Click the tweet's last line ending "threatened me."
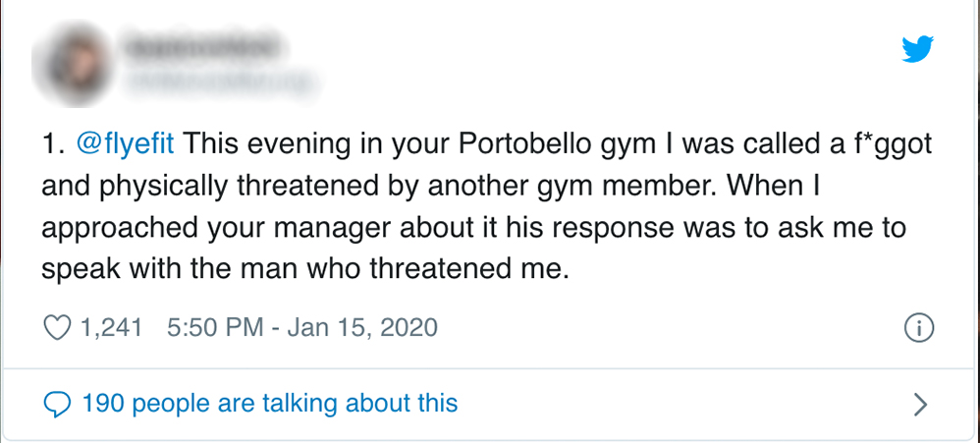The width and height of the screenshot is (980, 443). (x=306, y=268)
